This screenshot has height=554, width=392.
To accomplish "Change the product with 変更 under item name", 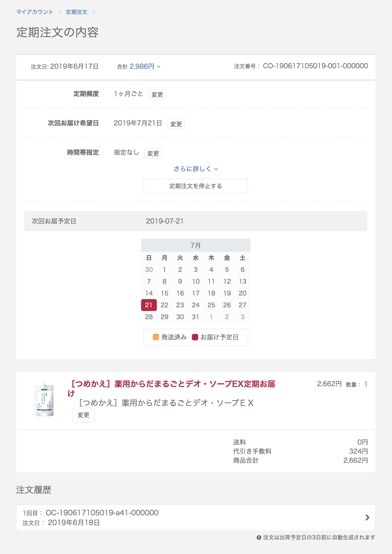I will (x=83, y=415).
